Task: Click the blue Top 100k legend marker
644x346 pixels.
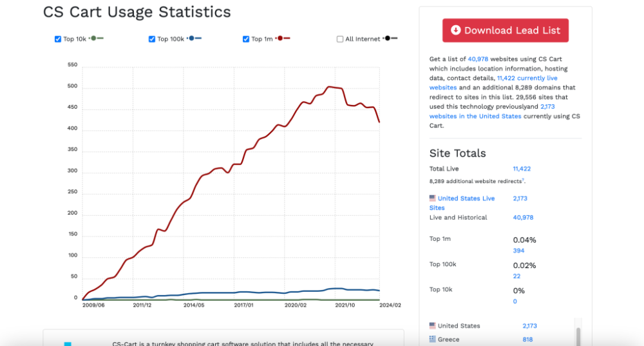Action: coord(194,39)
